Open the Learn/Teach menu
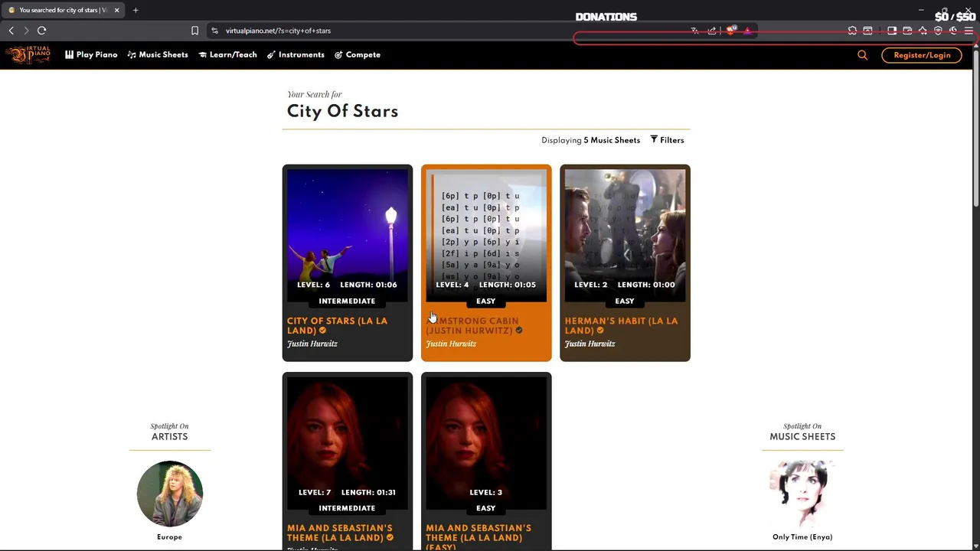This screenshot has width=980, height=551. pos(227,55)
